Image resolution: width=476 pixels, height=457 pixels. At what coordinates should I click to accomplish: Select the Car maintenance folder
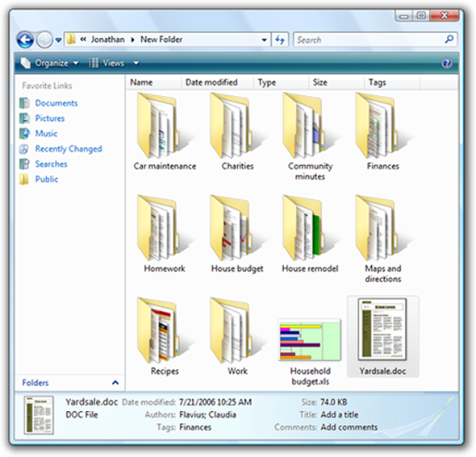point(165,132)
